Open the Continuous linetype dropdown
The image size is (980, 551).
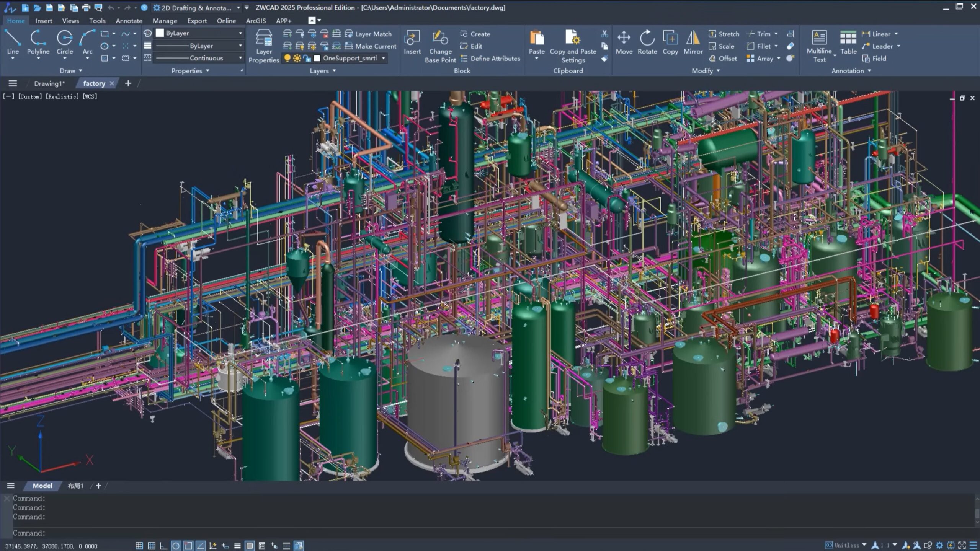pos(240,58)
